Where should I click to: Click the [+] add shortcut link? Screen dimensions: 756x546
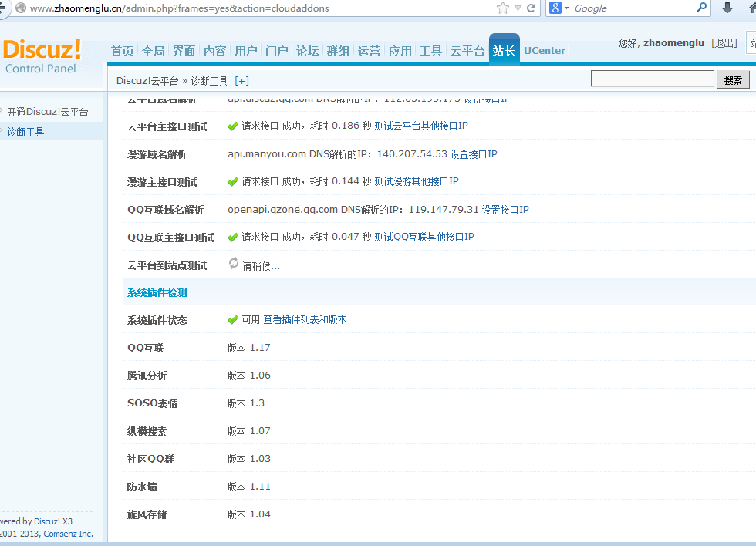[x=242, y=81]
